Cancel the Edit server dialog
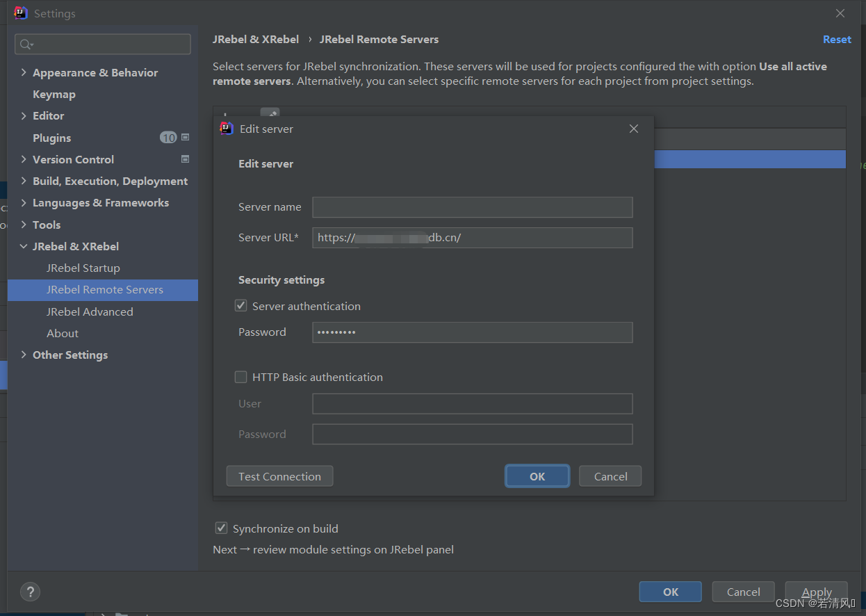The image size is (866, 616). pyautogui.click(x=610, y=476)
